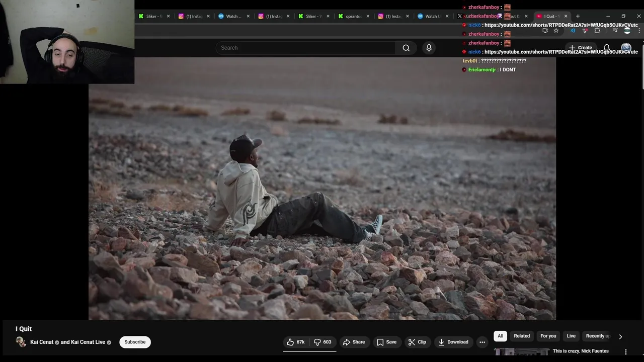Click install app icon in address bar
The height and width of the screenshot is (362, 644).
tap(545, 31)
